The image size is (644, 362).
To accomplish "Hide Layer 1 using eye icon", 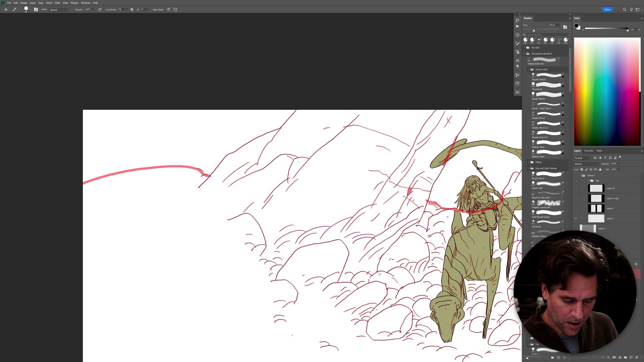I will (x=576, y=219).
